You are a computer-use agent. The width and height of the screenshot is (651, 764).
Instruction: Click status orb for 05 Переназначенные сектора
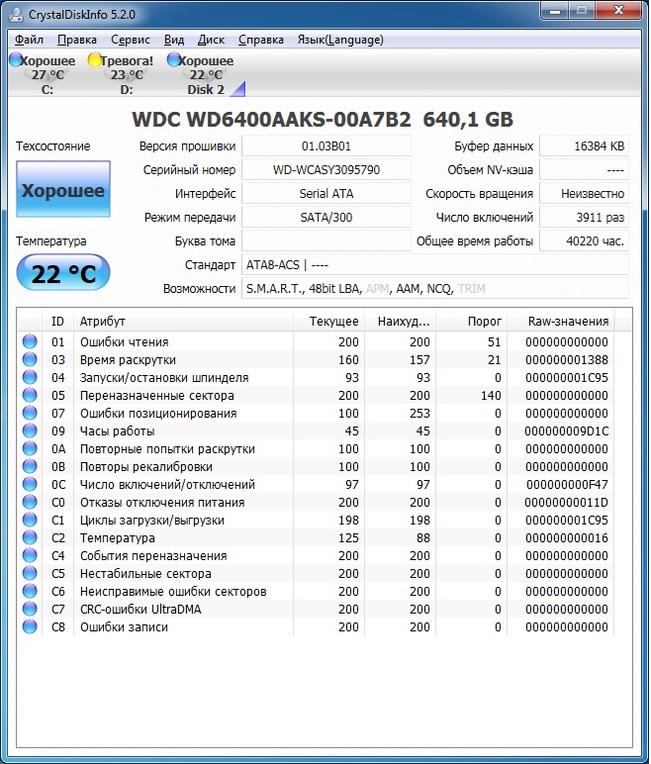(30, 395)
